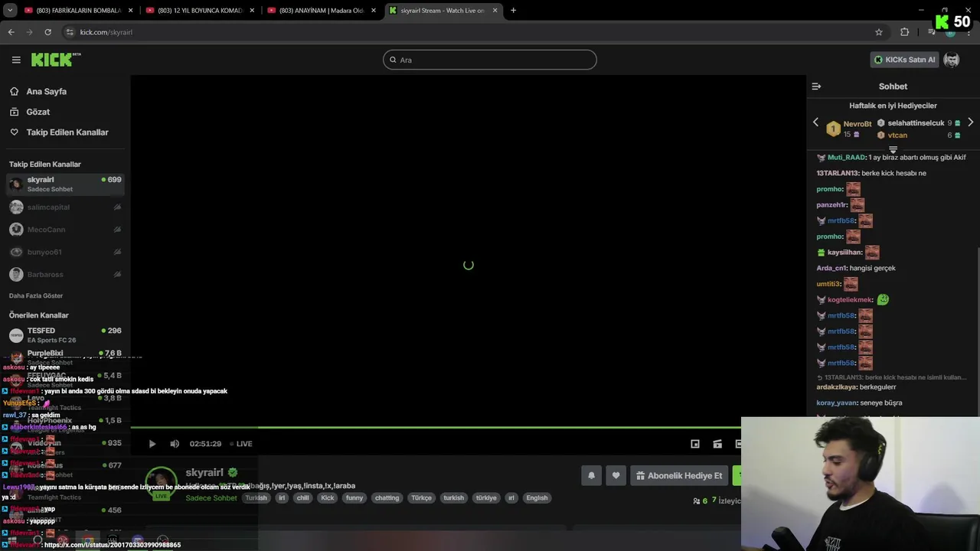Click koray_yavan username in chat
The height and width of the screenshot is (551, 980).
[x=838, y=403]
